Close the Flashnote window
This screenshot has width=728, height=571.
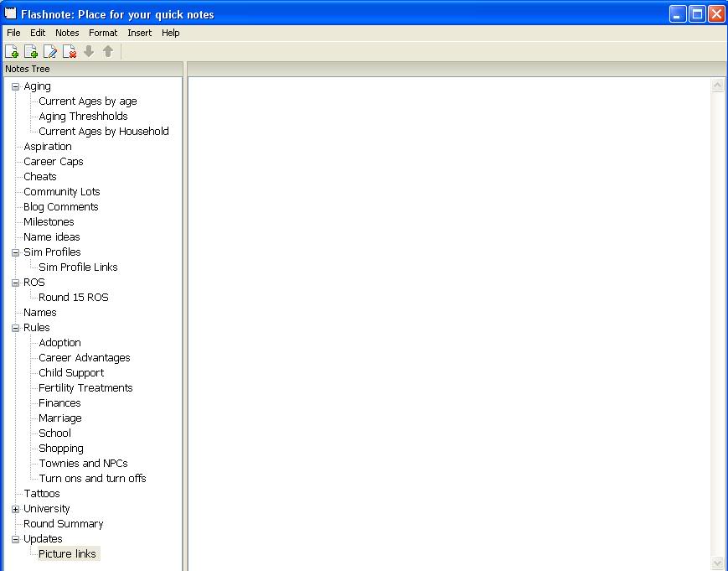(x=717, y=14)
